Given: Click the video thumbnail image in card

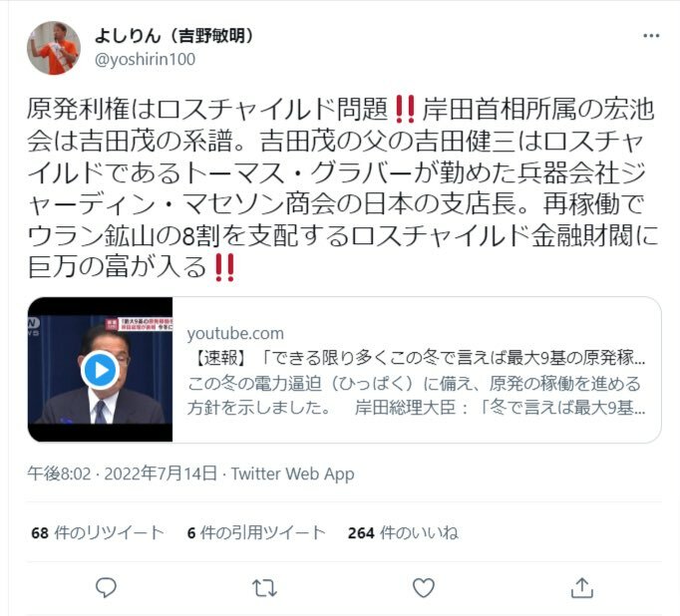Looking at the screenshot, I should 100,370.
